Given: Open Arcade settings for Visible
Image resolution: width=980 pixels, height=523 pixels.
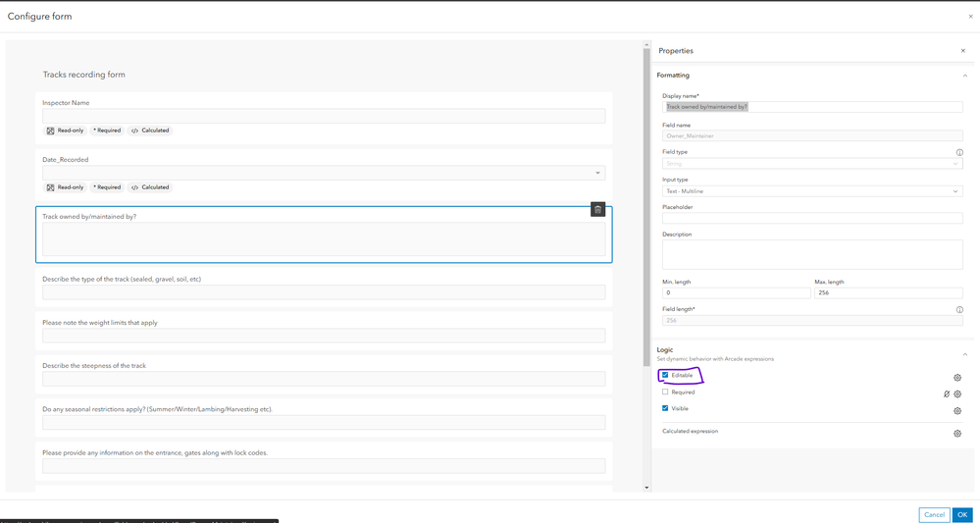Looking at the screenshot, I should click(x=956, y=410).
